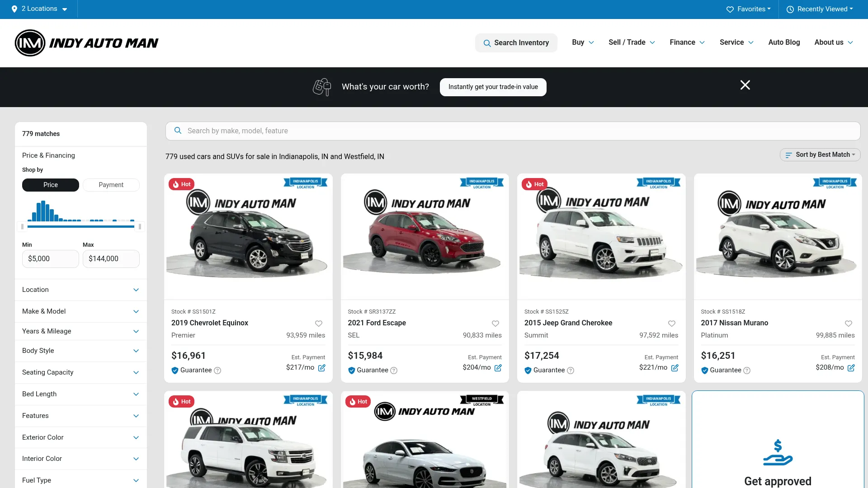Open the 2015 Jeep Grand Cherokee listing title
Screen dimensions: 868x488
pyautogui.click(x=568, y=323)
